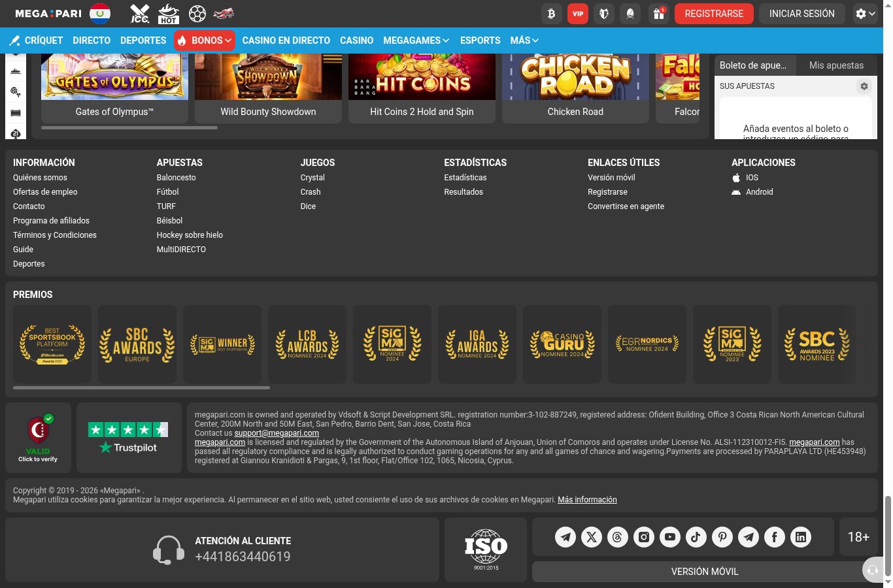The height and width of the screenshot is (588, 893).
Task: Open Casino en Directo
Action: (286, 41)
